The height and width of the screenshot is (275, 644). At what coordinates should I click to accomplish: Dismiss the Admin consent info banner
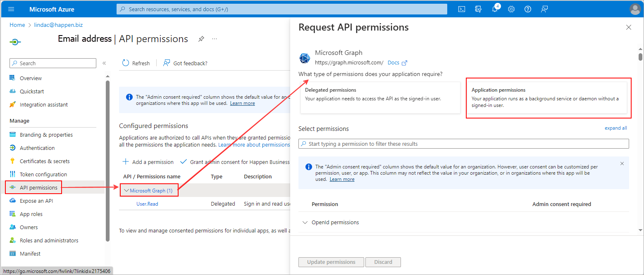[x=622, y=163]
